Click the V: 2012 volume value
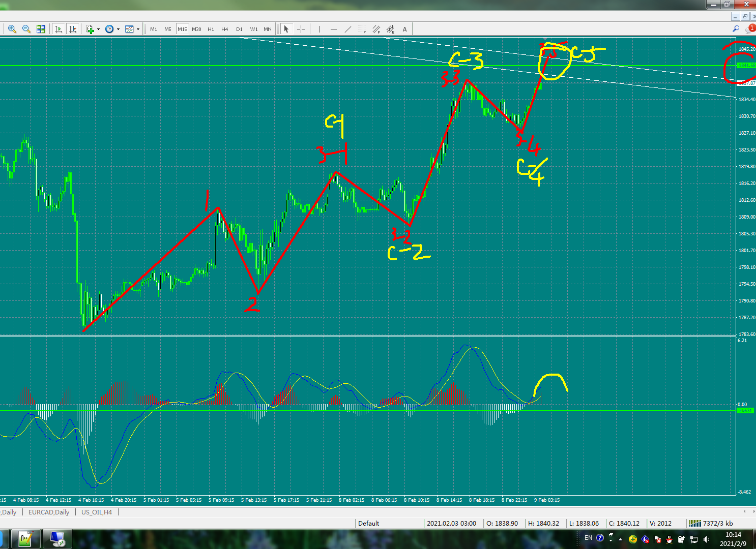The image size is (756, 549). point(660,523)
